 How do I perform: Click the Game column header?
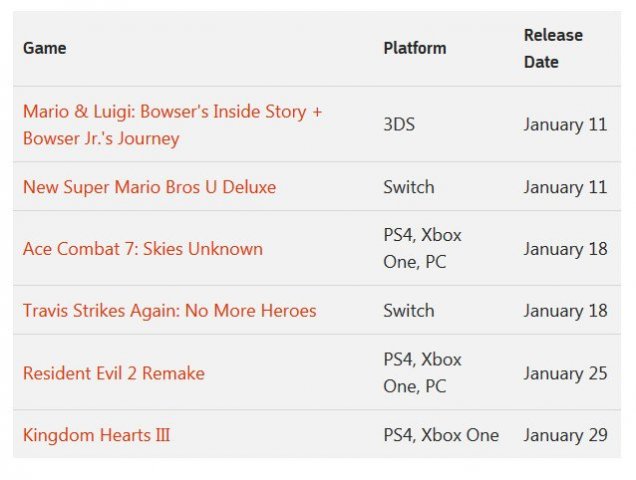(44, 48)
